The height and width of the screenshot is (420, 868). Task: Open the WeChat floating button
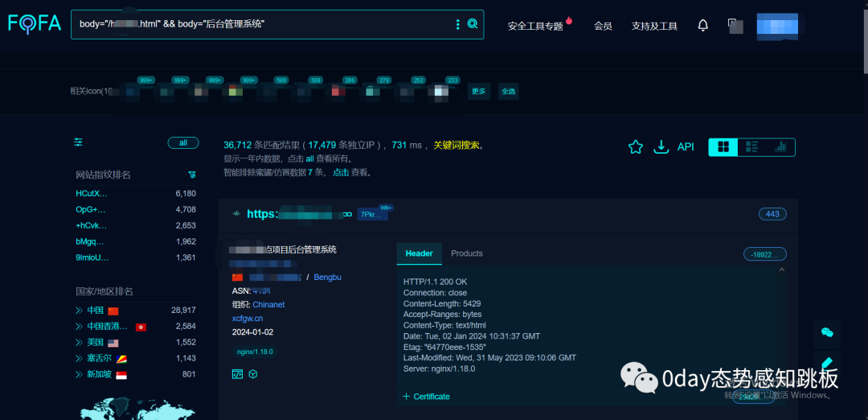click(x=827, y=332)
